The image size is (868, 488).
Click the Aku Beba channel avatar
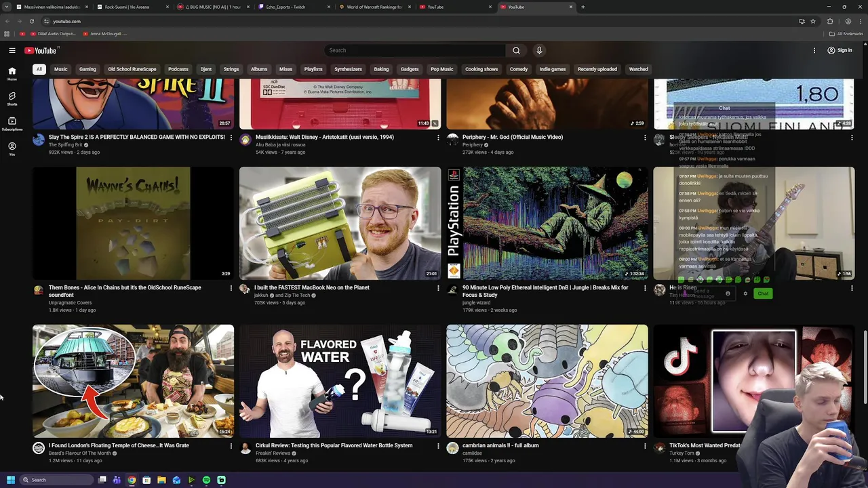245,140
